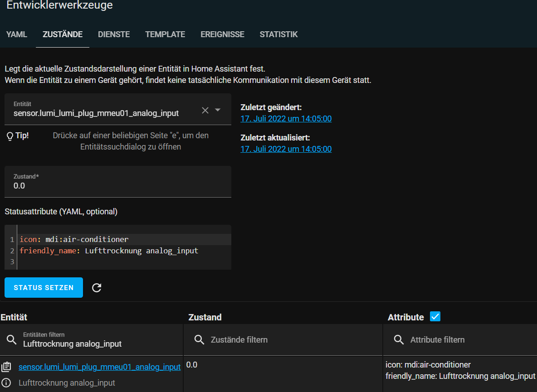
Task: Click the sensor.lumi_lumi_plug_mmeu01_analog_input entity link
Action: 99,367
